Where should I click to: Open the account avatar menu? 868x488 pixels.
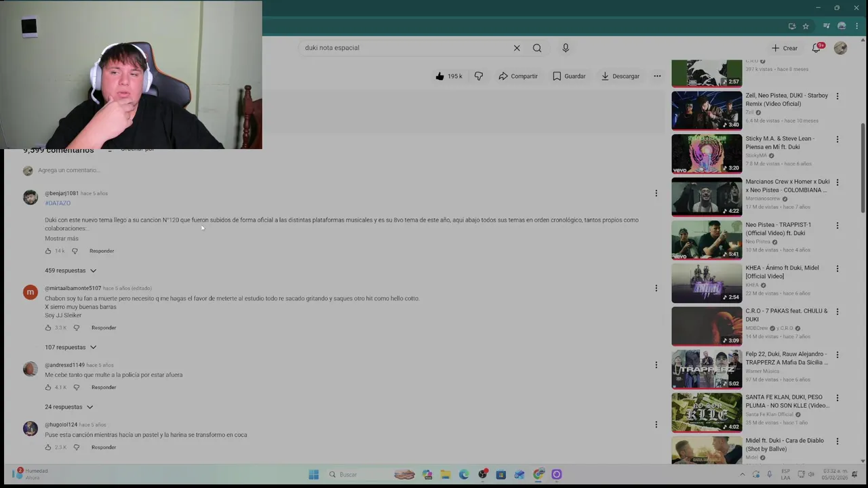point(840,48)
